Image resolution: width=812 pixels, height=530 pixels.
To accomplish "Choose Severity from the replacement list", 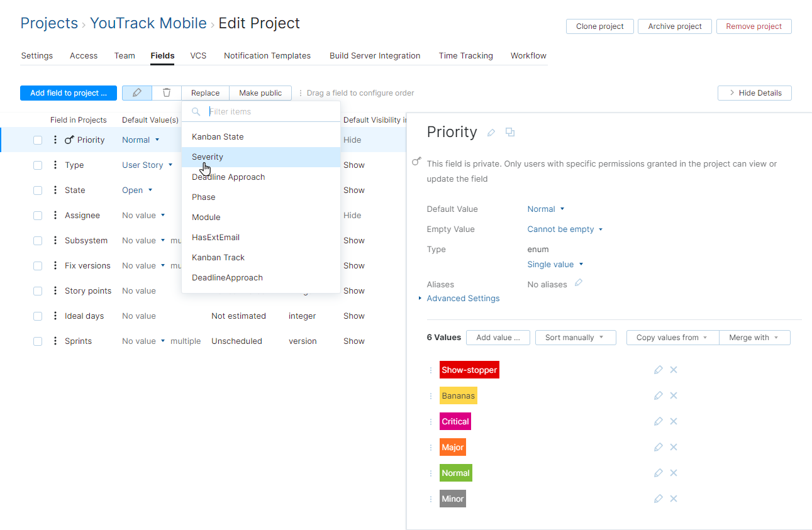I will tap(208, 157).
